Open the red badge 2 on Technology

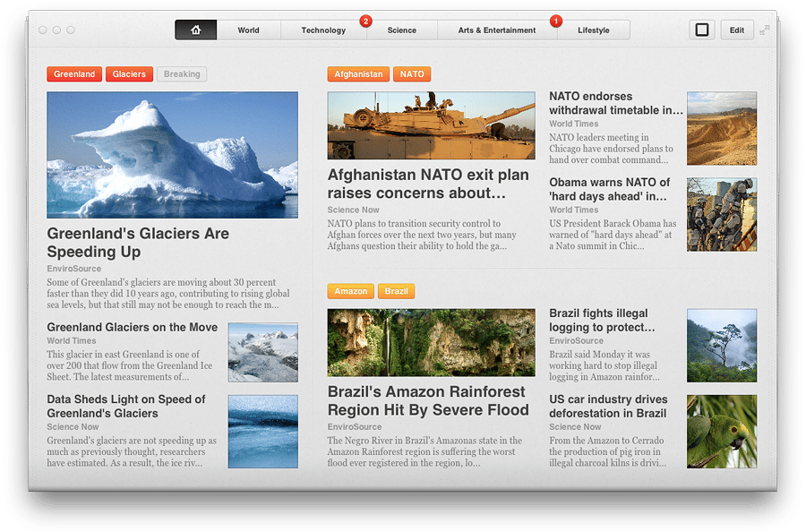coord(365,21)
